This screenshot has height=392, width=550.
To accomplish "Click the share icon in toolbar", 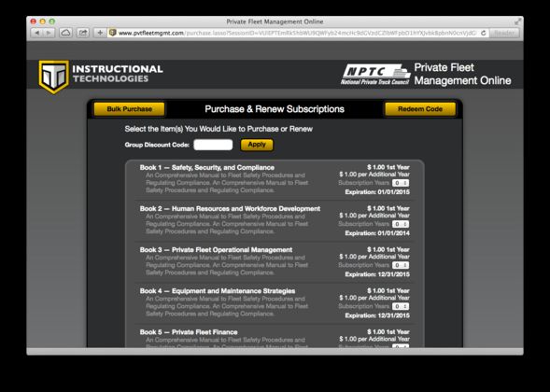I will pos(83,33).
